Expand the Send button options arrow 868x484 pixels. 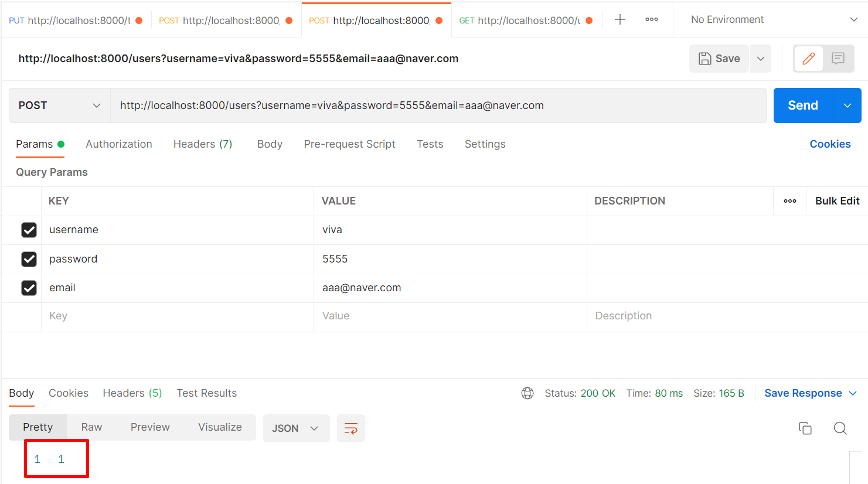pos(847,105)
